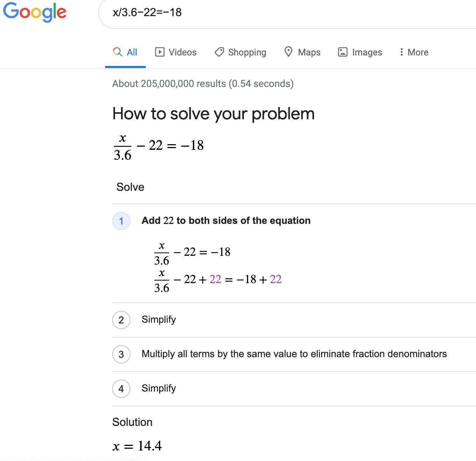Open the More search options menu
Screen dimensions: 476x461
pos(414,52)
